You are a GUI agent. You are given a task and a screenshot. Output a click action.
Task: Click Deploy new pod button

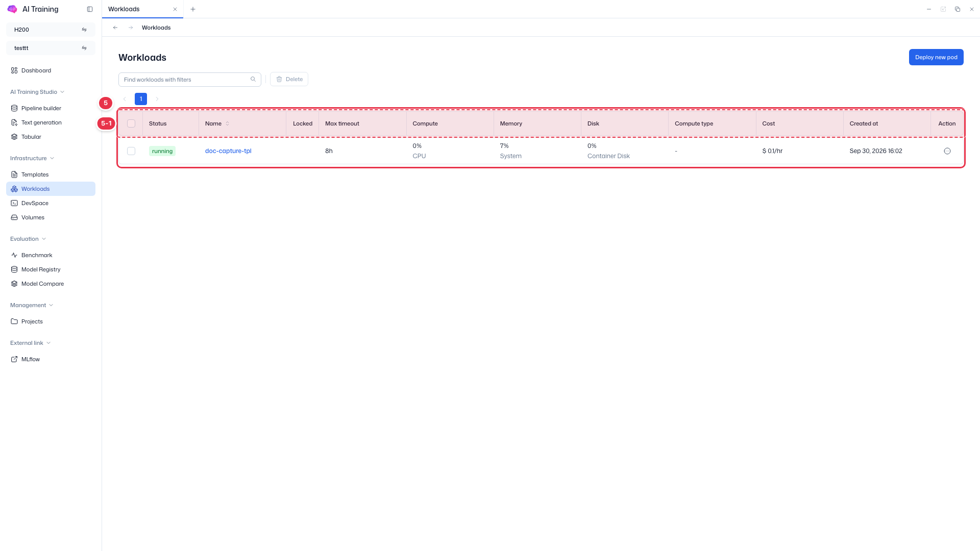936,57
